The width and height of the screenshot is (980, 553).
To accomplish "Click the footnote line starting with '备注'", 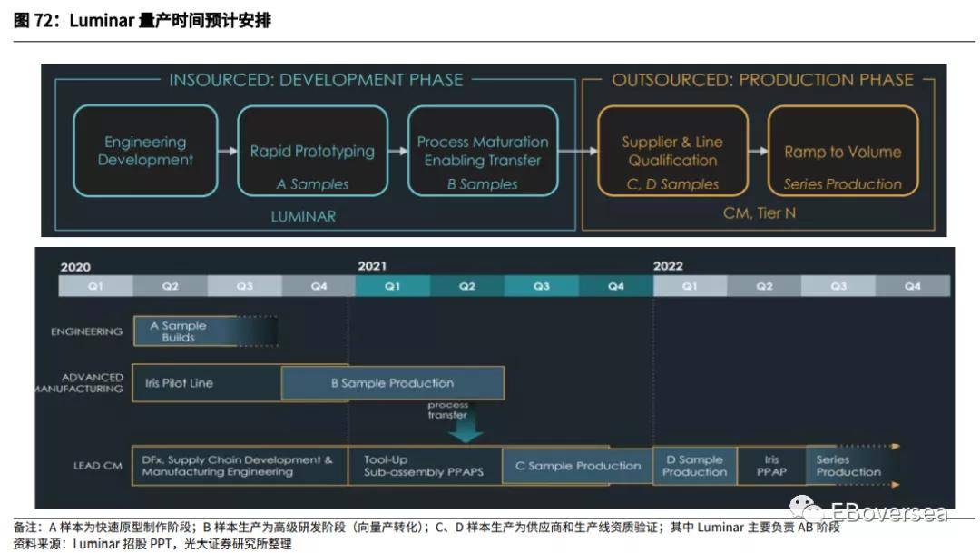I will [x=426, y=528].
